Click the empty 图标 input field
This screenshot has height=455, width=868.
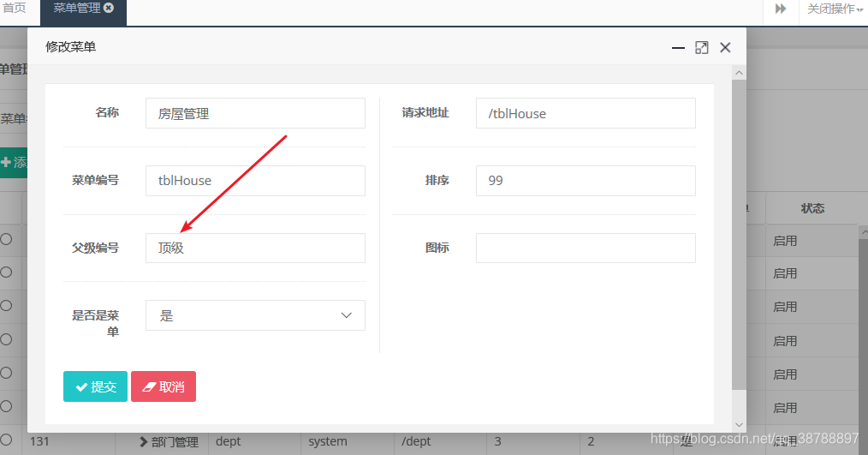pos(586,248)
